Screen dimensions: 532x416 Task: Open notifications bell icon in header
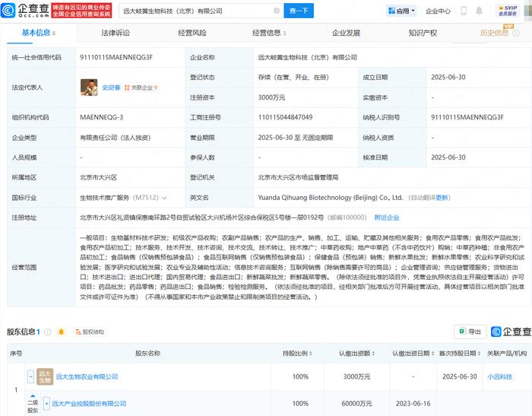(479, 11)
